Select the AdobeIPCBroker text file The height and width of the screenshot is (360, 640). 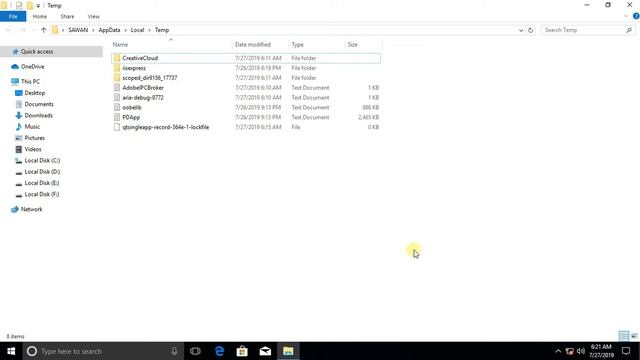246,88
